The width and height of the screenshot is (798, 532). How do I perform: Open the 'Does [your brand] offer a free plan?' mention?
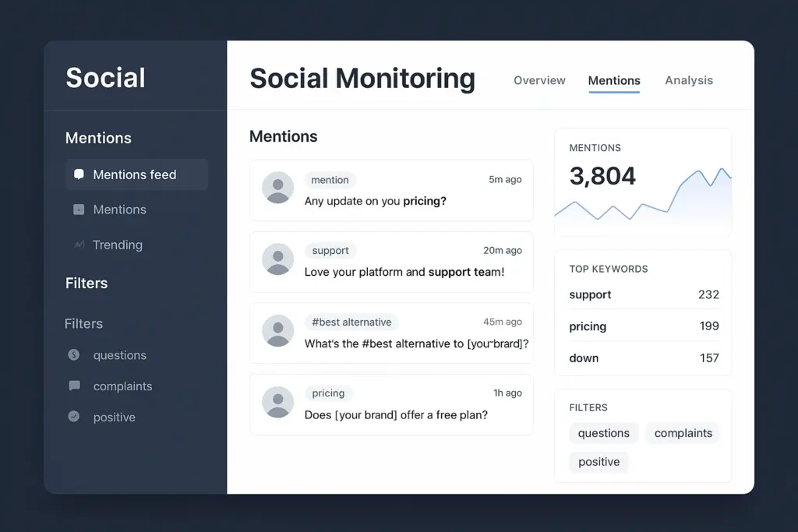click(391, 405)
